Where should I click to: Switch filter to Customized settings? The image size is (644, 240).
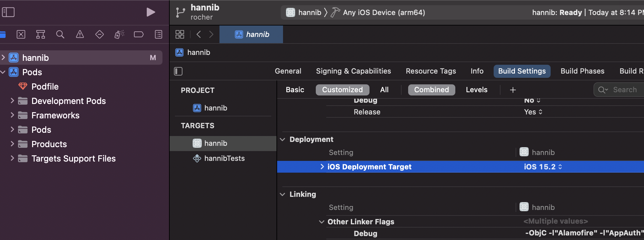[342, 90]
